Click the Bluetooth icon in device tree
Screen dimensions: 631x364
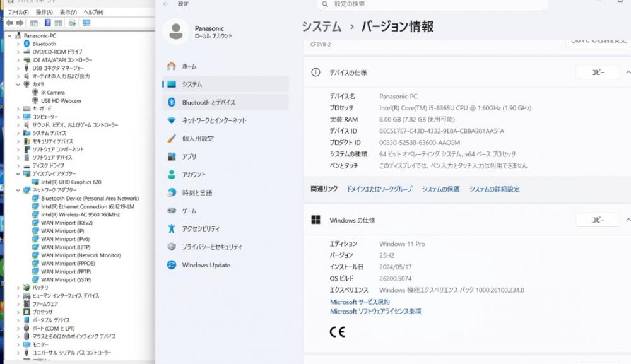click(x=27, y=44)
